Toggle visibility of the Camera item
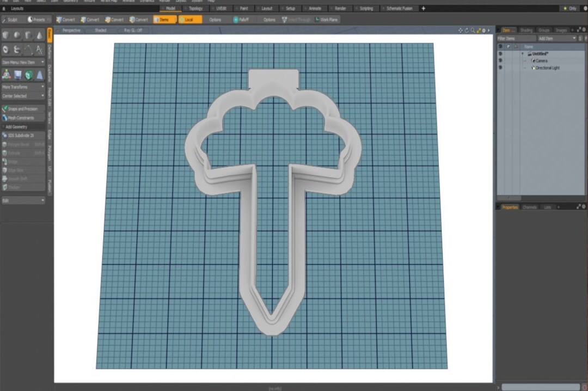The width and height of the screenshot is (588, 391). click(x=500, y=61)
